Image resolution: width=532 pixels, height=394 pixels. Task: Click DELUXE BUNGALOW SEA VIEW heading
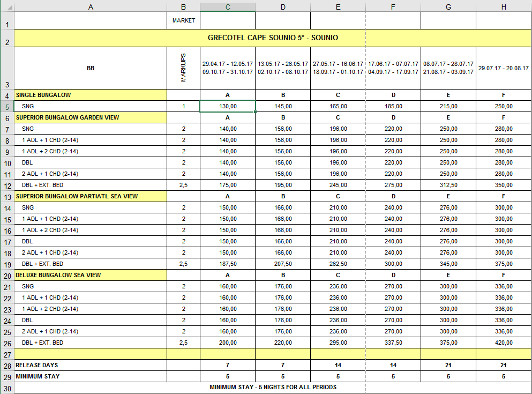91,275
